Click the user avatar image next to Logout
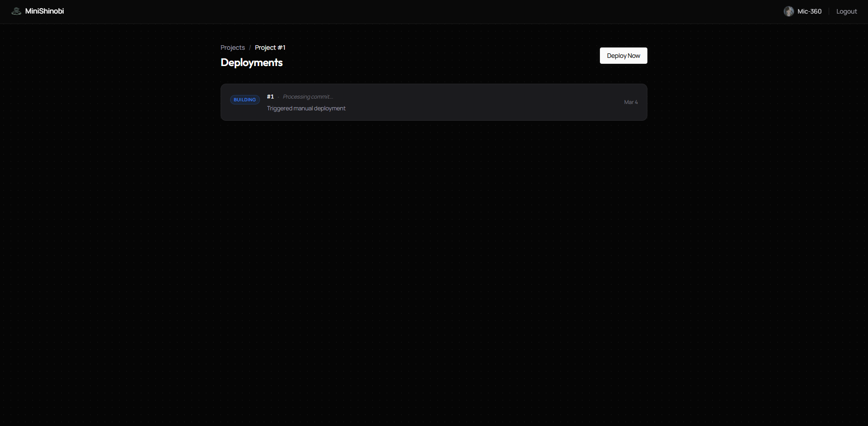The height and width of the screenshot is (426, 868). [x=789, y=11]
